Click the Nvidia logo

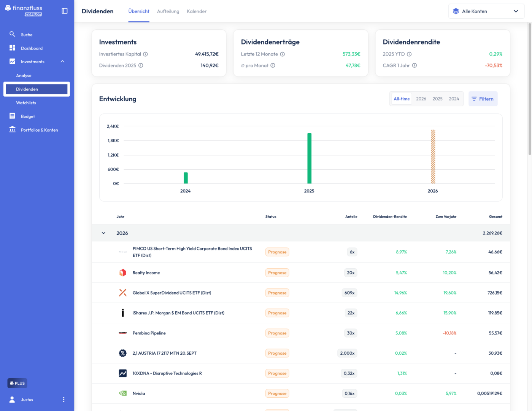tap(122, 393)
